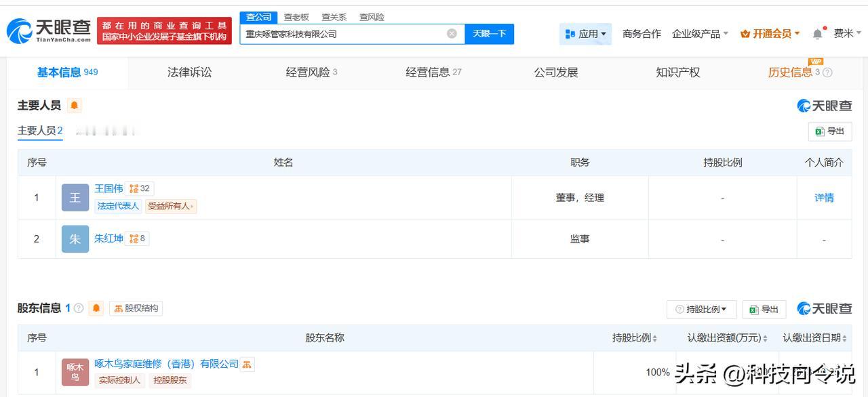The height and width of the screenshot is (397, 868).
Task: Open the equity chart icon after 啄木鸟家庭维修（香港）有限公司
Action: pyautogui.click(x=248, y=364)
